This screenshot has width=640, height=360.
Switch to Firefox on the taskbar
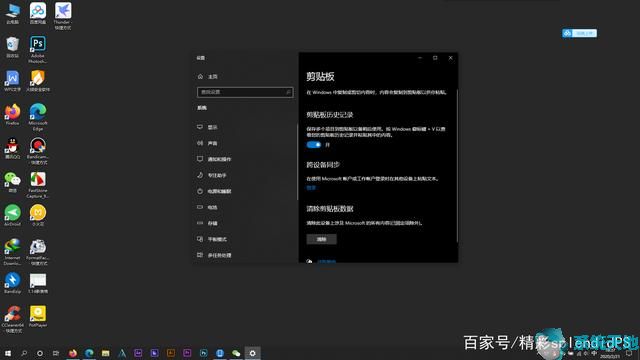pos(73,353)
